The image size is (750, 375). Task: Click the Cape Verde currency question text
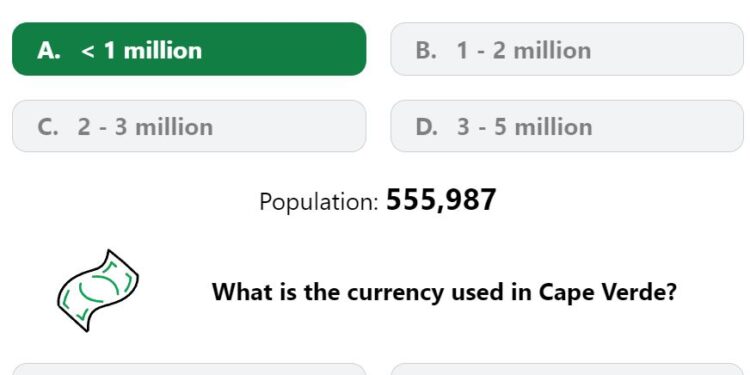(444, 292)
